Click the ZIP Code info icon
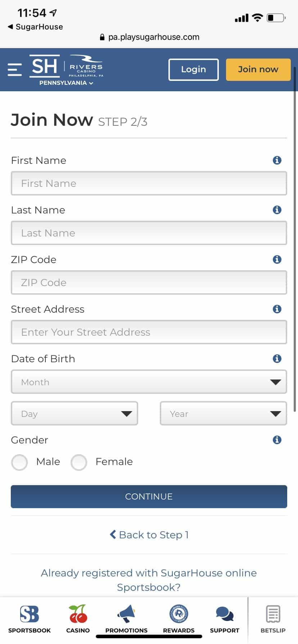Viewport: 298px width, 644px height. tap(277, 259)
